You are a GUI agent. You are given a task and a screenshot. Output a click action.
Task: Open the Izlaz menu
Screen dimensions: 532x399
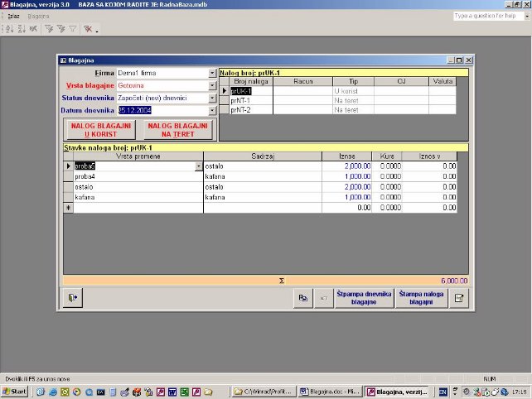(13, 17)
